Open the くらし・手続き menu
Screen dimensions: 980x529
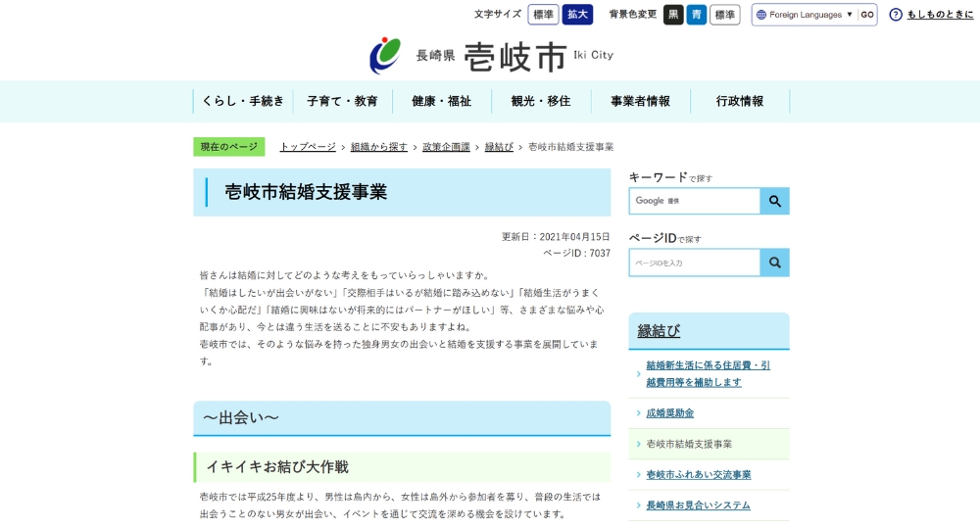click(x=242, y=101)
